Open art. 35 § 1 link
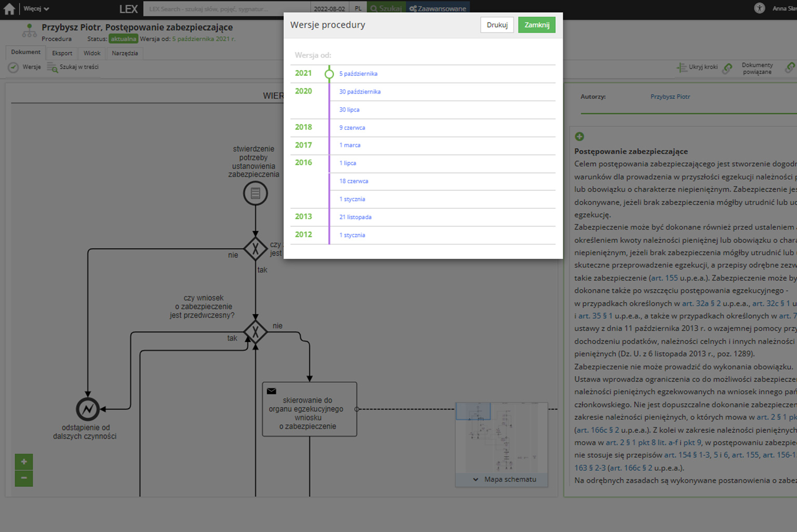 (595, 316)
